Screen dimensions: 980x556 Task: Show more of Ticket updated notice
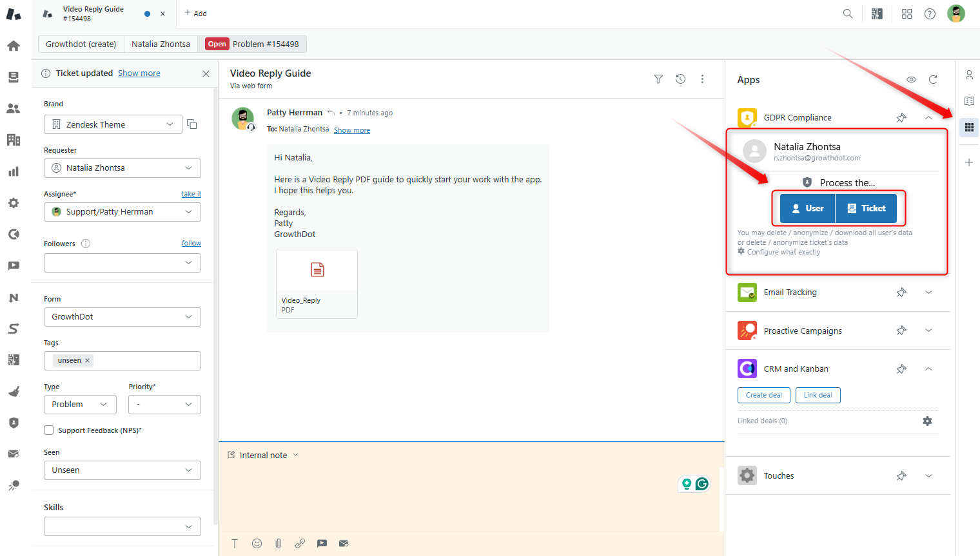tap(139, 73)
